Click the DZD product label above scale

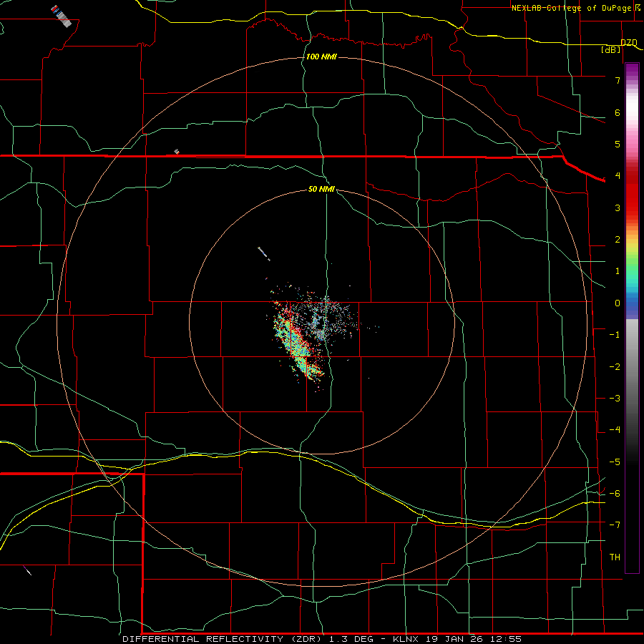tap(628, 43)
